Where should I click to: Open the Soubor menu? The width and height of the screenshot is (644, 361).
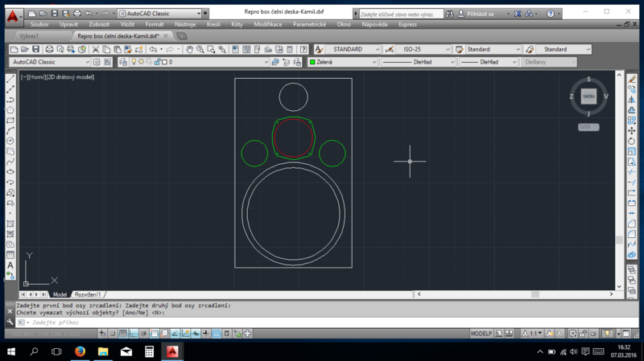tap(39, 25)
